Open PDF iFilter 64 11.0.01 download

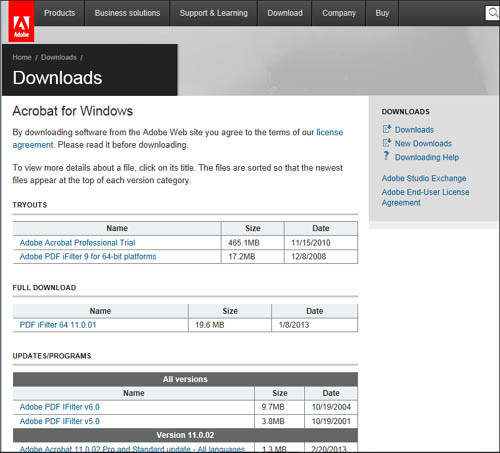(x=58, y=325)
